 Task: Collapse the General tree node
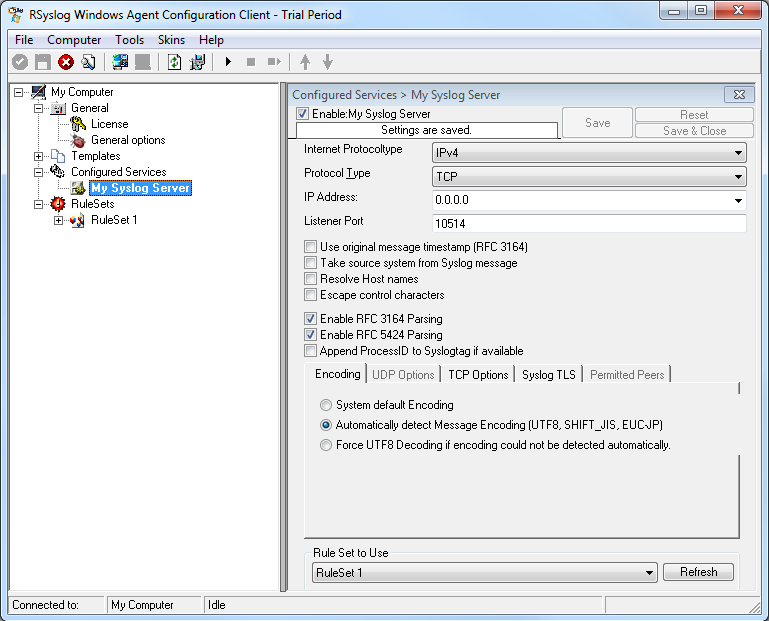(38, 108)
